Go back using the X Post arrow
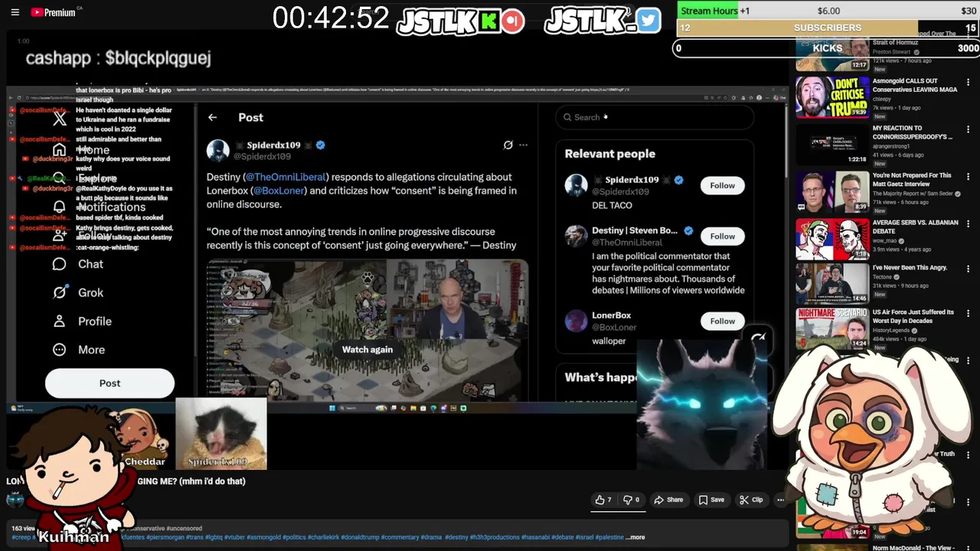The width and height of the screenshot is (980, 551). pyautogui.click(x=212, y=117)
